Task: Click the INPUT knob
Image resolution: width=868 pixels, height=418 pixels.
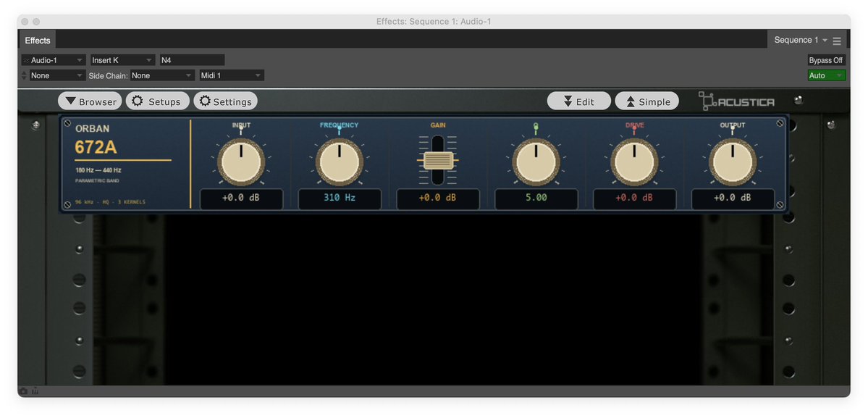Action: (241, 162)
